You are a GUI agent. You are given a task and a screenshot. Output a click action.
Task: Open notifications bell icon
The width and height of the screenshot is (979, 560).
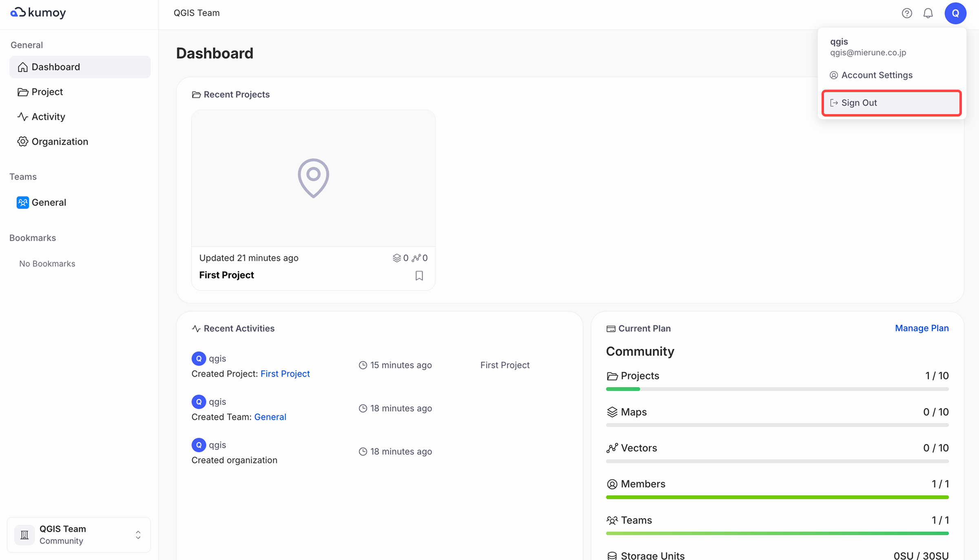(928, 13)
